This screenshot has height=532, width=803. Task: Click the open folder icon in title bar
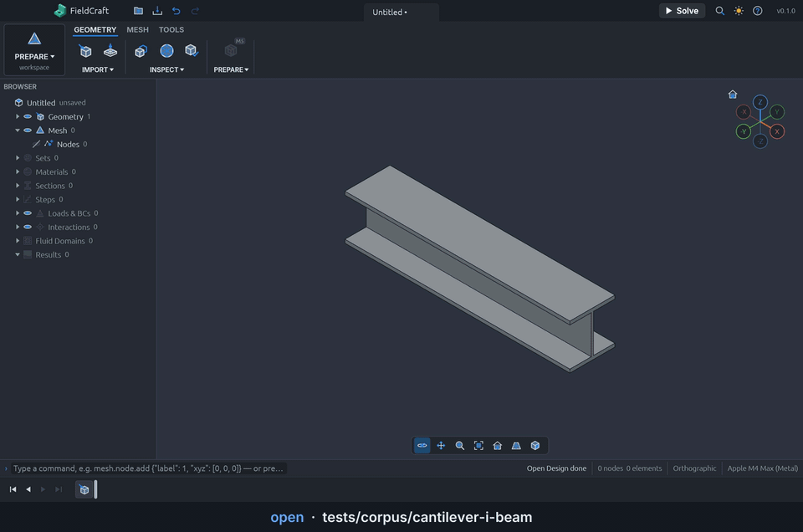pos(138,11)
